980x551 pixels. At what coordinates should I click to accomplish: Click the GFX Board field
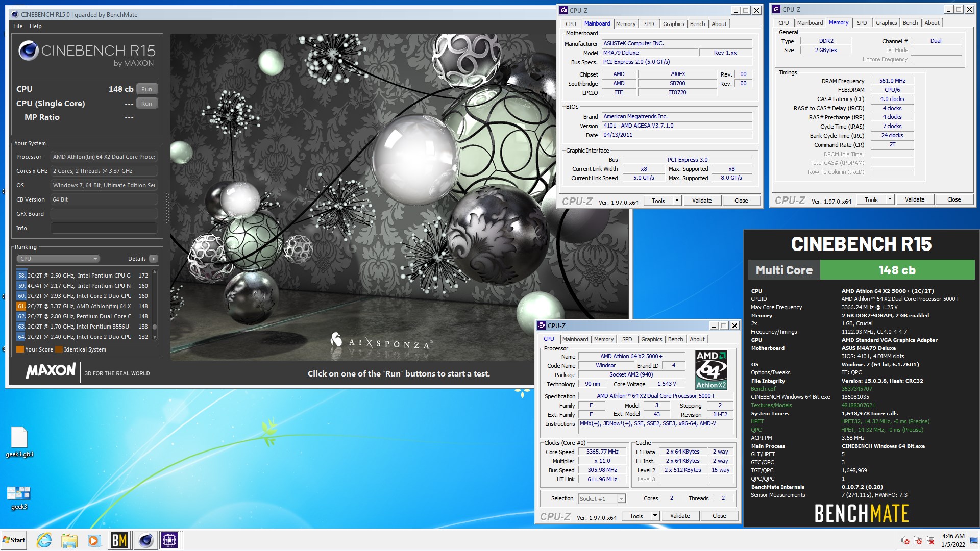click(104, 214)
